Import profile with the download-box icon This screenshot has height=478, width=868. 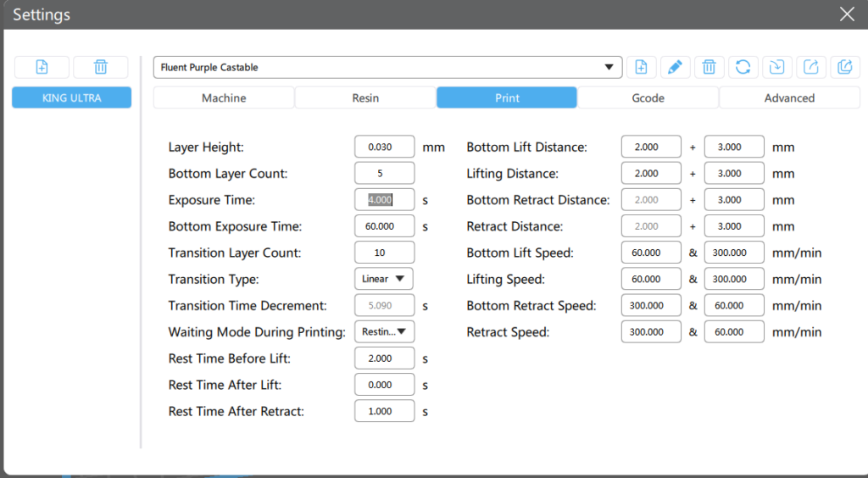[777, 67]
